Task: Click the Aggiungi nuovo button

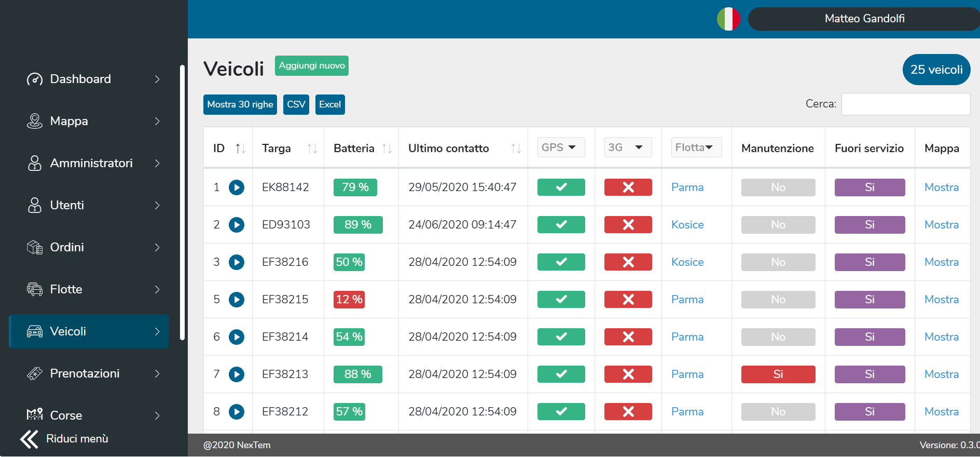Action: [311, 65]
